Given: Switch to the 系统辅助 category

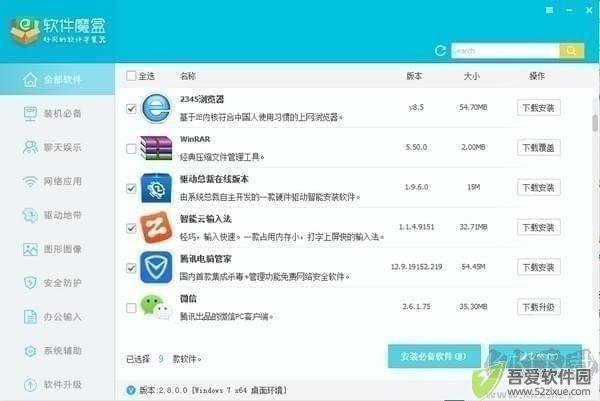Looking at the screenshot, I should click(57, 351).
